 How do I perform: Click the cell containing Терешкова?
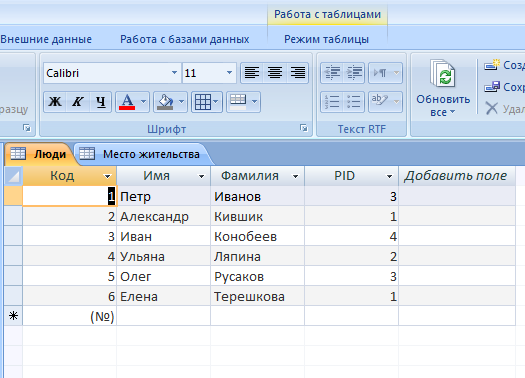pyautogui.click(x=257, y=296)
